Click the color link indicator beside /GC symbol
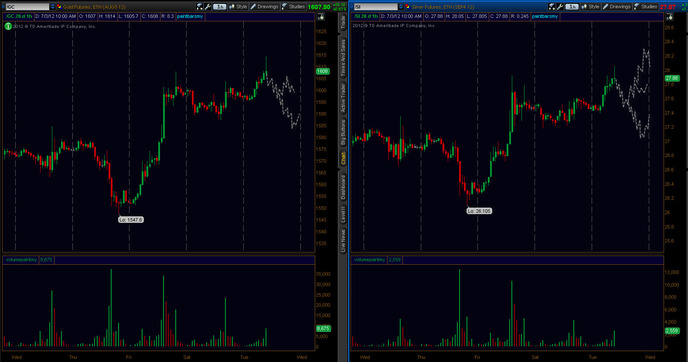Image resolution: width=688 pixels, height=362 pixels. 59,7
